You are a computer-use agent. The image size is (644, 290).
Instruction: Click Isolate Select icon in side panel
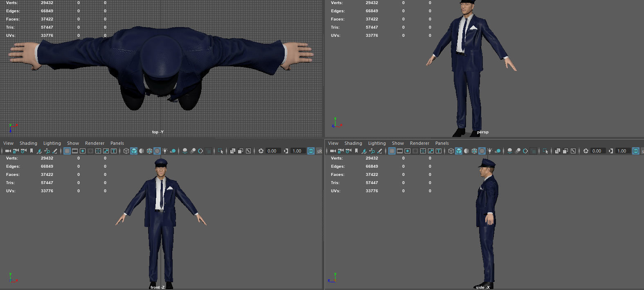tap(545, 151)
